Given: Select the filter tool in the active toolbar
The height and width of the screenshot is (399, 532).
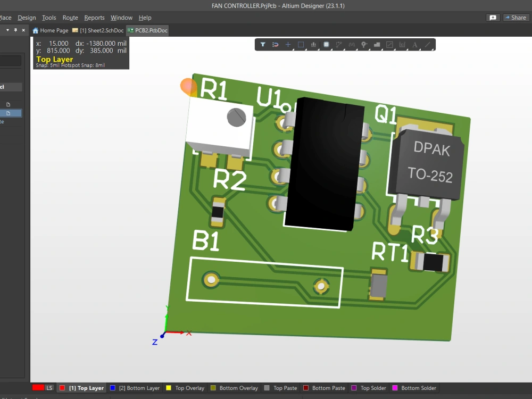Looking at the screenshot, I should point(262,45).
